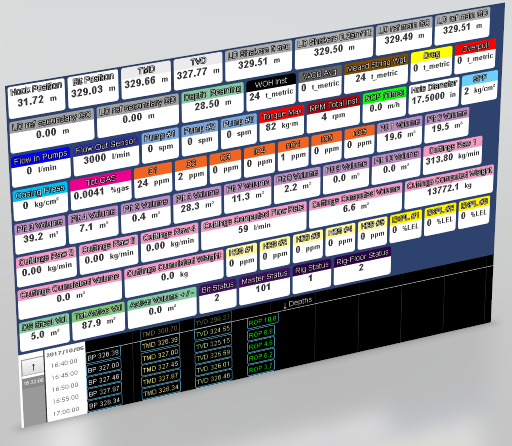Click the nC4 1 ppm gas tile
The height and width of the screenshot is (446, 512).
[293, 152]
